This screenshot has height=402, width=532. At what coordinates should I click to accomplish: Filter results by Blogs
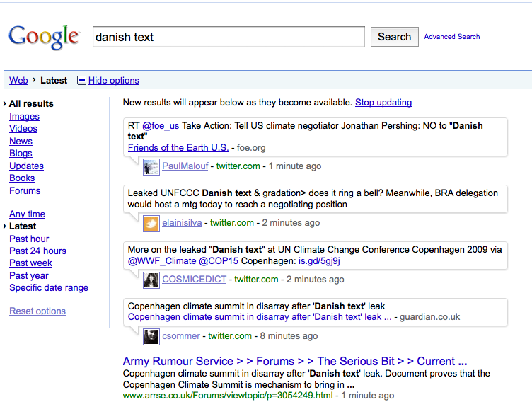(21, 154)
